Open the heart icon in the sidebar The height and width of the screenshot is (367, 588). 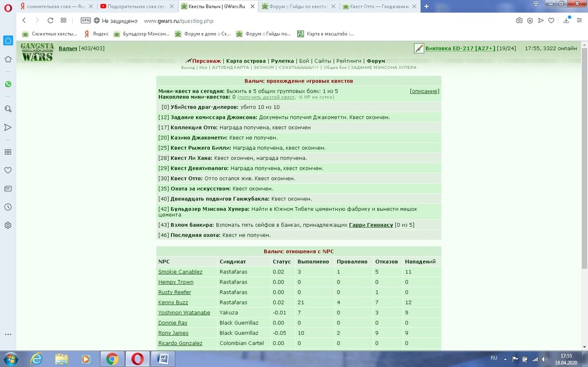(8, 171)
